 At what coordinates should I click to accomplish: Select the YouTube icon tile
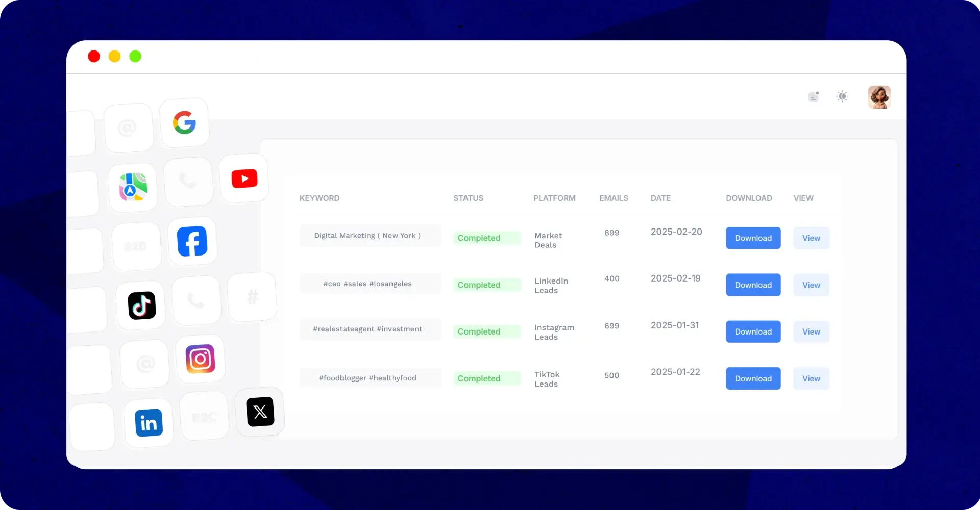click(244, 178)
